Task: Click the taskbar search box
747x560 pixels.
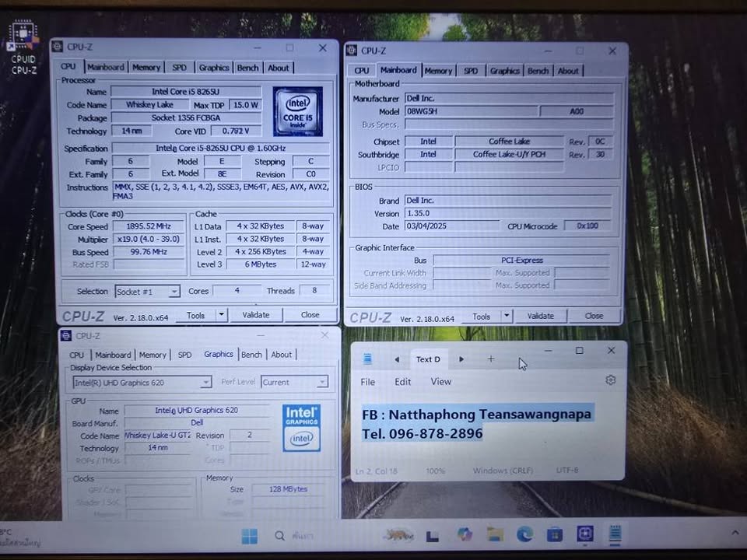Action: [296, 536]
